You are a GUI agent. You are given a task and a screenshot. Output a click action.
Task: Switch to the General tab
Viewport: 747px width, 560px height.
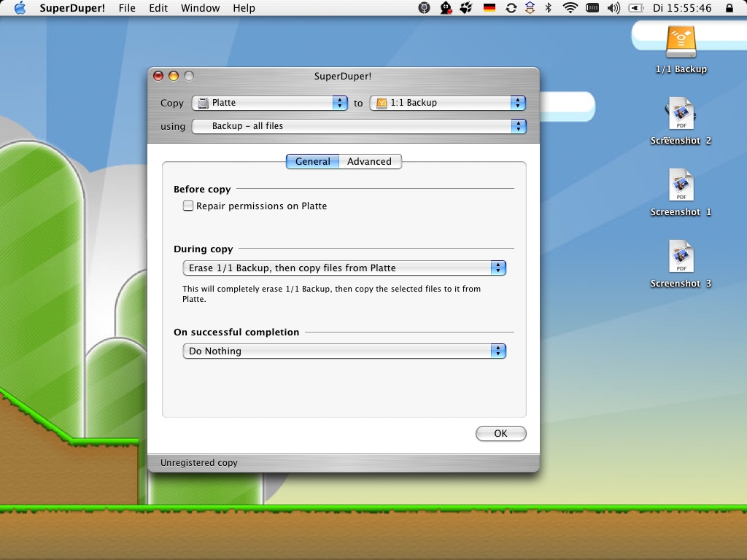point(312,161)
